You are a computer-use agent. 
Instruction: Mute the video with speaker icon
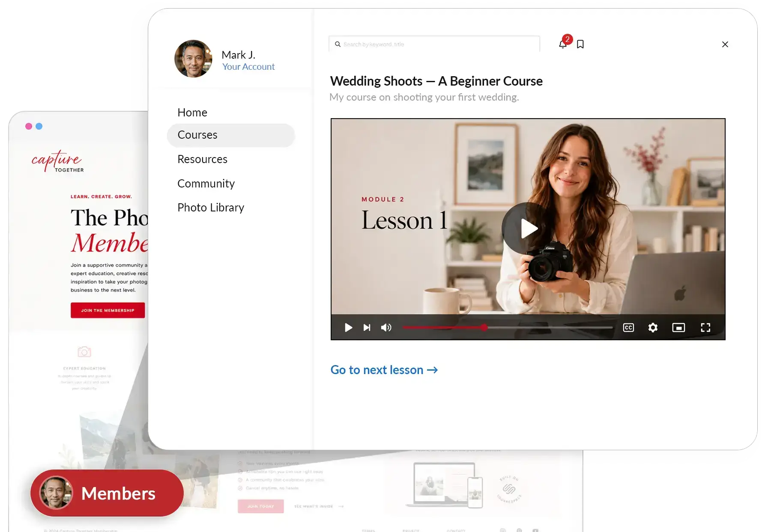pos(386,327)
